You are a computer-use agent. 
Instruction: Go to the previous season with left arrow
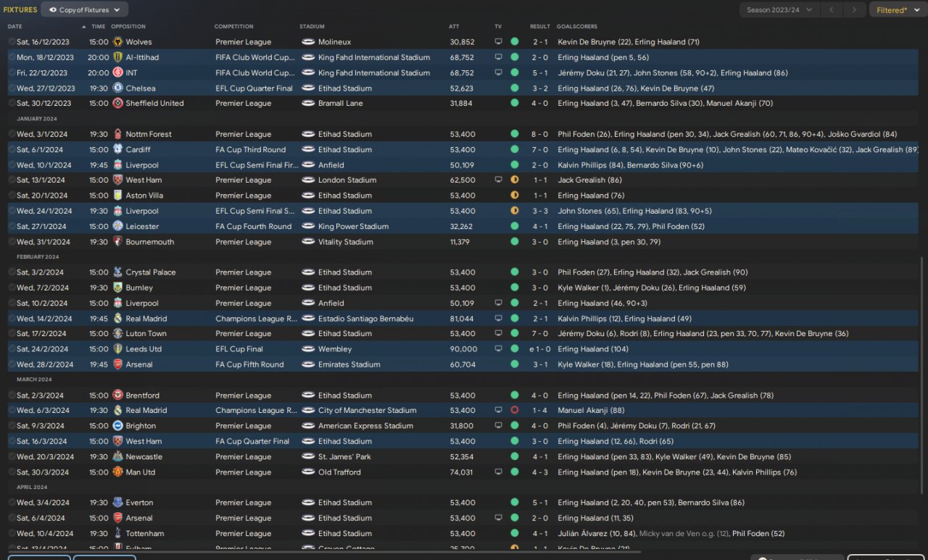tap(831, 10)
